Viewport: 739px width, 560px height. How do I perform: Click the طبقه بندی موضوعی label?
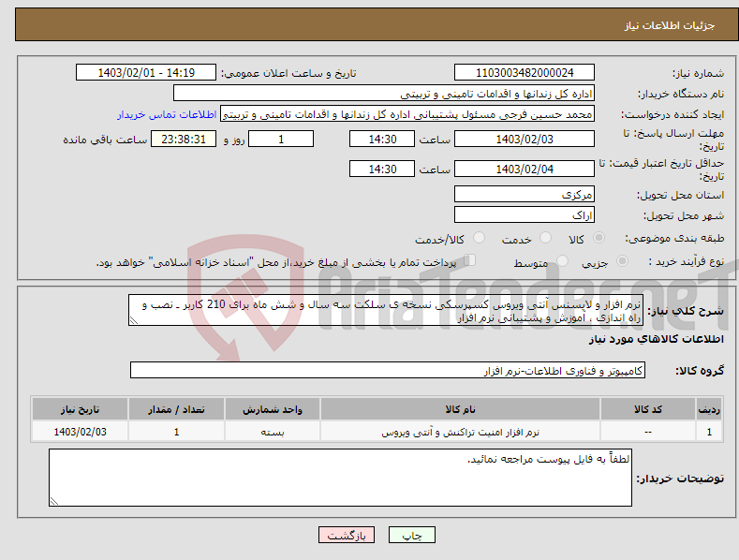[674, 239]
